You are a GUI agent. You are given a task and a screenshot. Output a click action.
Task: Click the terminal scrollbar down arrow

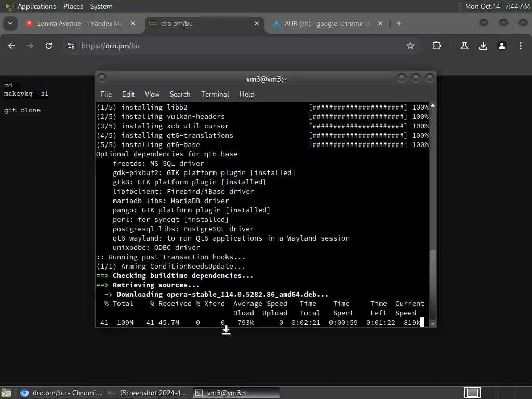(433, 324)
